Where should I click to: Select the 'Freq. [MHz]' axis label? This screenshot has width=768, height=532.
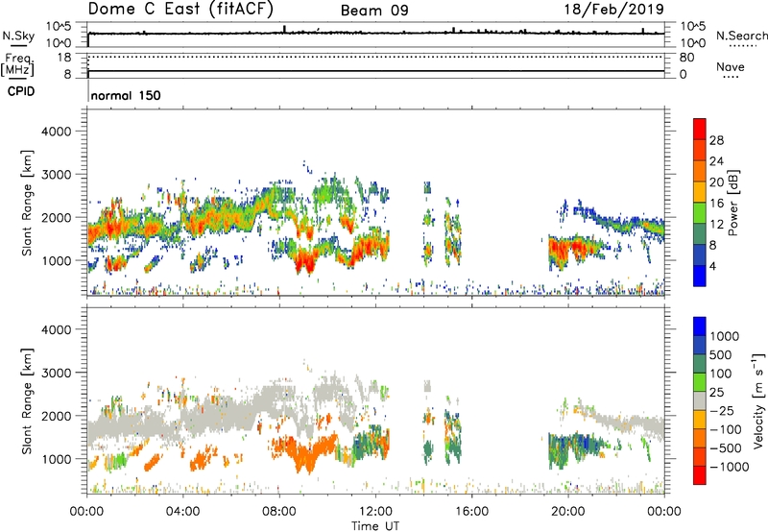pos(17,64)
